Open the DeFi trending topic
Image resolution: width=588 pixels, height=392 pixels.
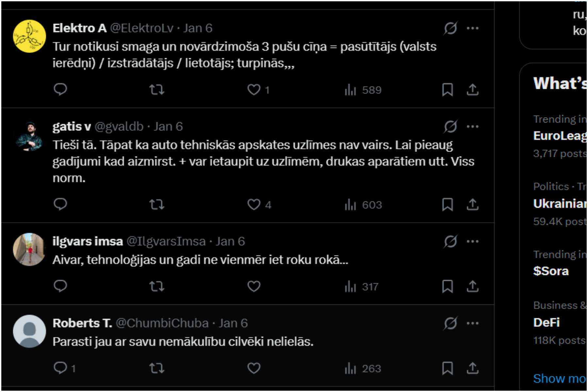click(x=547, y=322)
